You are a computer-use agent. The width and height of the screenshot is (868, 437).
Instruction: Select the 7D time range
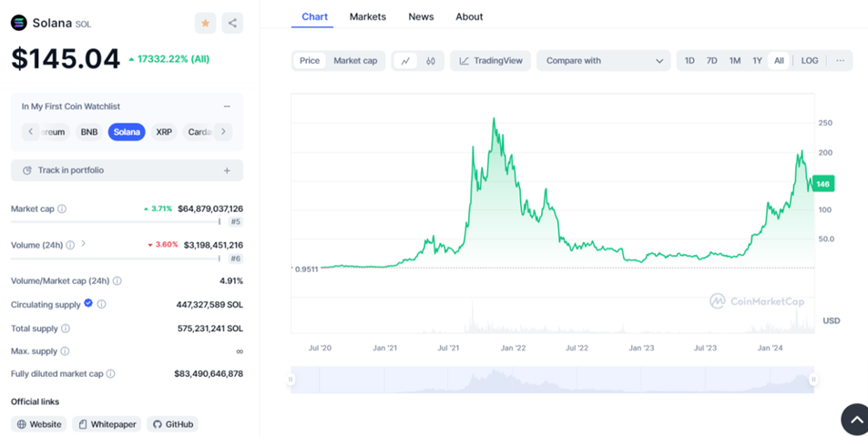click(712, 61)
